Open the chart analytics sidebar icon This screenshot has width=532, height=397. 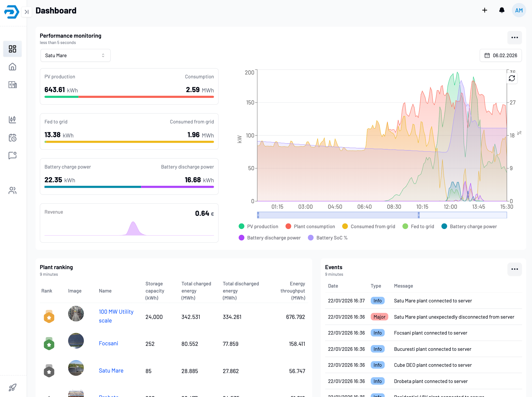[12, 119]
